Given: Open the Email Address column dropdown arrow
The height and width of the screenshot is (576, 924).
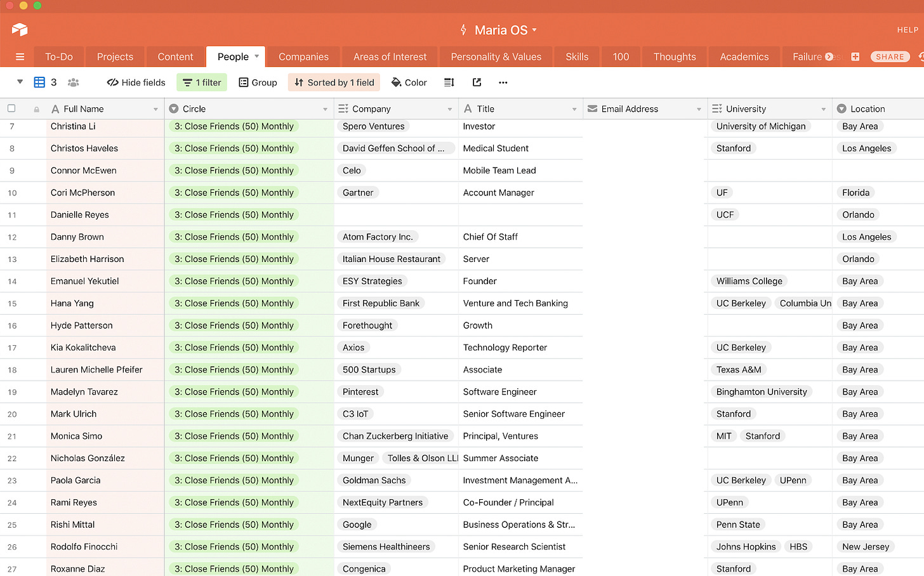Looking at the screenshot, I should (699, 109).
